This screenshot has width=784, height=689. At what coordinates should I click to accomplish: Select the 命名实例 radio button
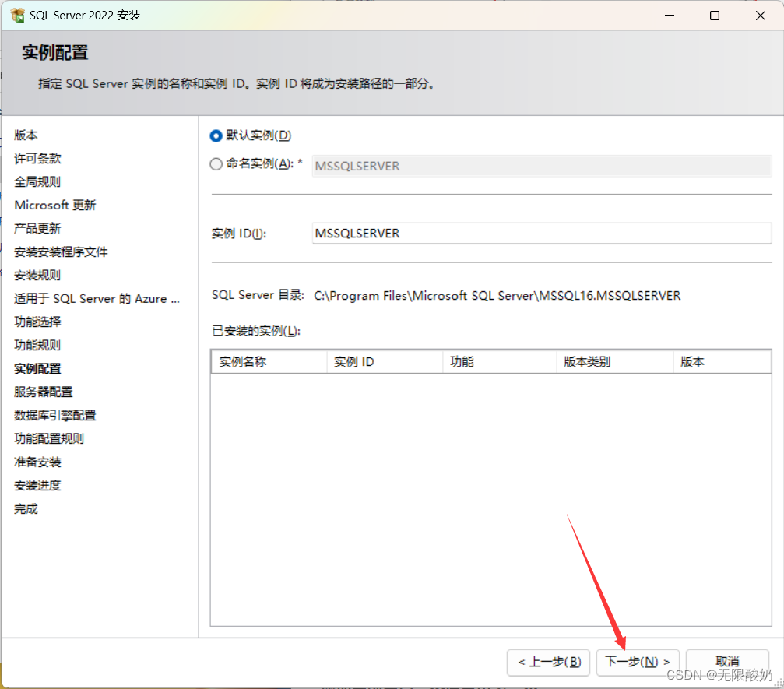coord(216,164)
